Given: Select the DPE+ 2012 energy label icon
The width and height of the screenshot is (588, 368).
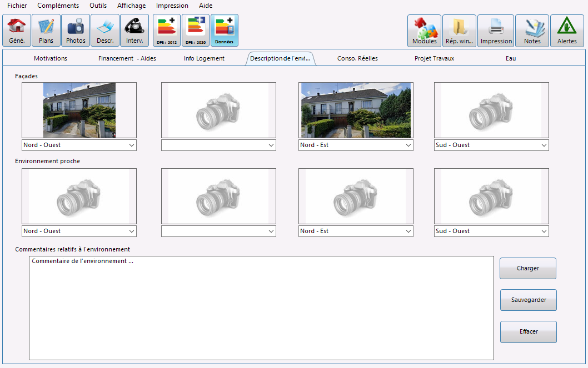Looking at the screenshot, I should tap(167, 31).
